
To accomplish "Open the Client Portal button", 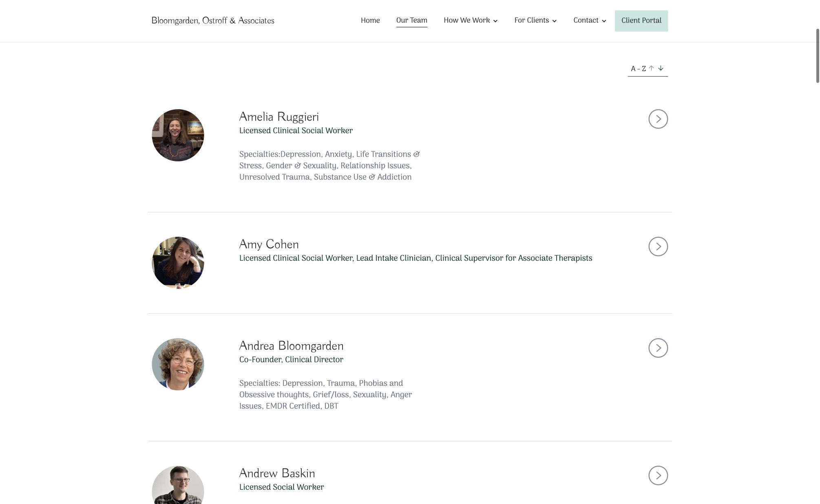I will (x=641, y=21).
